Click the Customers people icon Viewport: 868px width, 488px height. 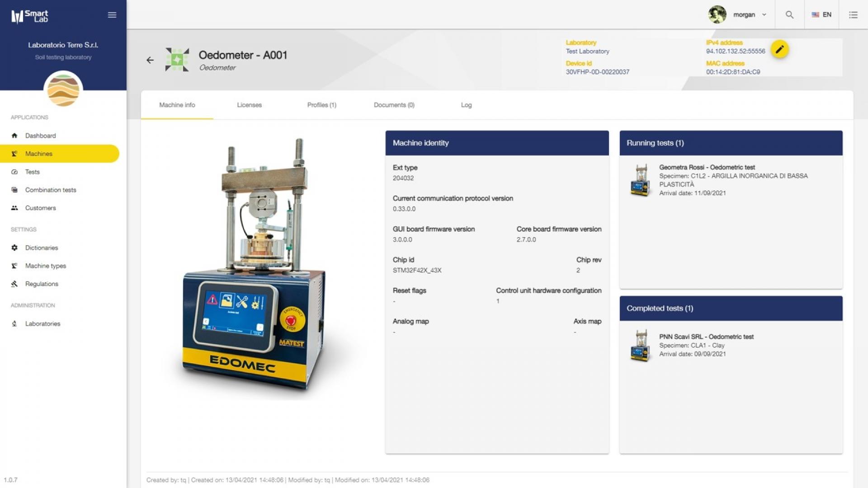pyautogui.click(x=14, y=208)
